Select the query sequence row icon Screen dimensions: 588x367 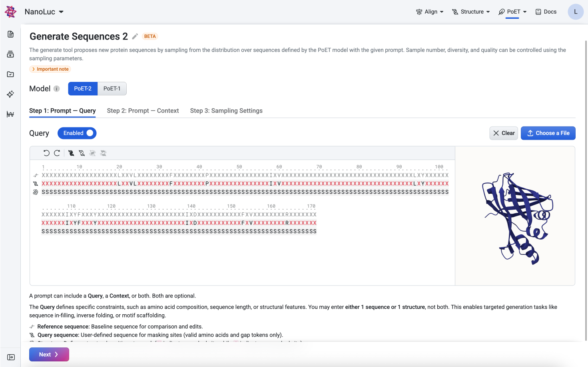coord(36,184)
